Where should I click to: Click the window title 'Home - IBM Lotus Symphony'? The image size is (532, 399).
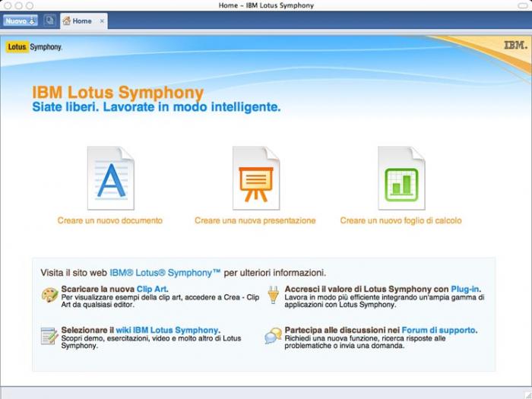pyautogui.click(x=266, y=5)
